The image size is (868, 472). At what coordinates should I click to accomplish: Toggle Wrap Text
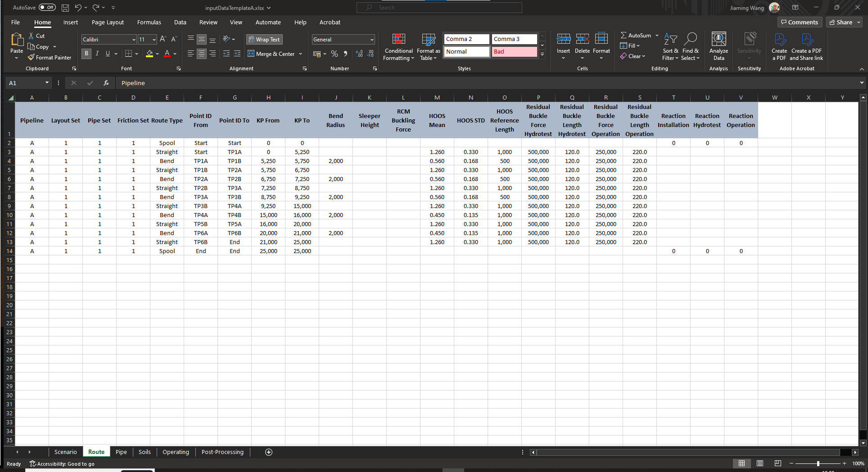264,39
